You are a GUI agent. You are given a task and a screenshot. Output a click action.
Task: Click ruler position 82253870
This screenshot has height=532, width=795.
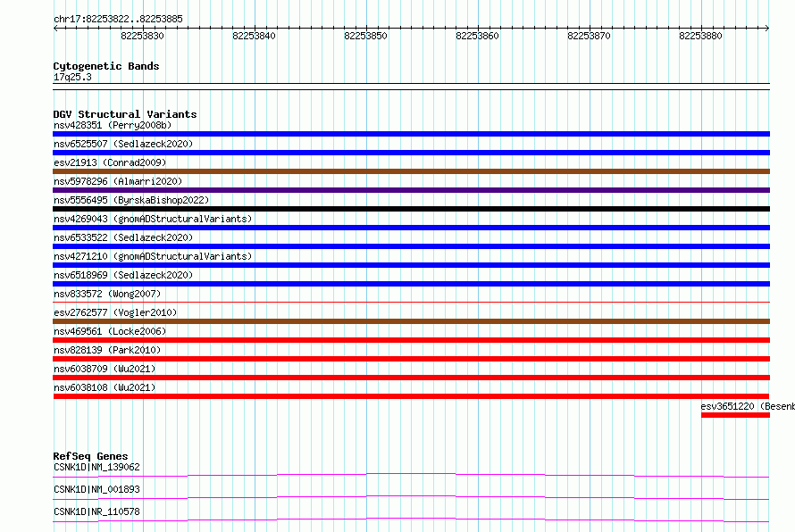click(x=589, y=36)
